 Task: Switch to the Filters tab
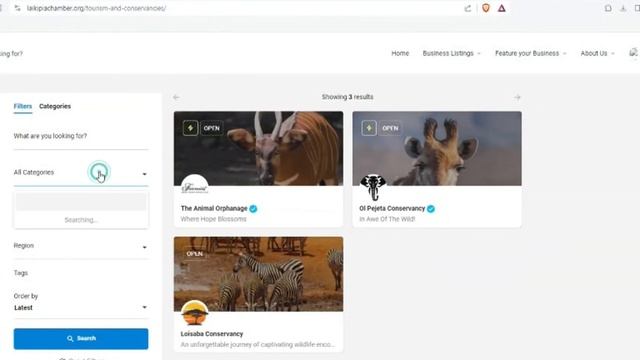[23, 106]
